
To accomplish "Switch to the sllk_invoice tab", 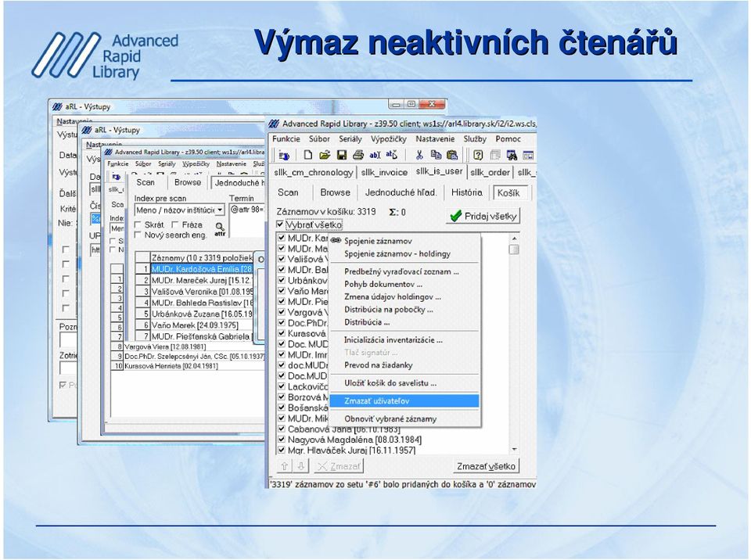I will click(x=384, y=172).
